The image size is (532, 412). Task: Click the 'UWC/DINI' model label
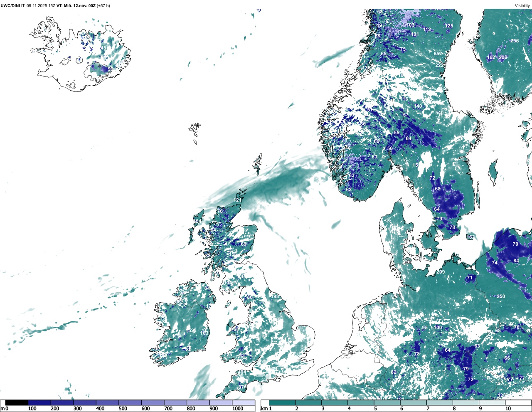click(10, 6)
